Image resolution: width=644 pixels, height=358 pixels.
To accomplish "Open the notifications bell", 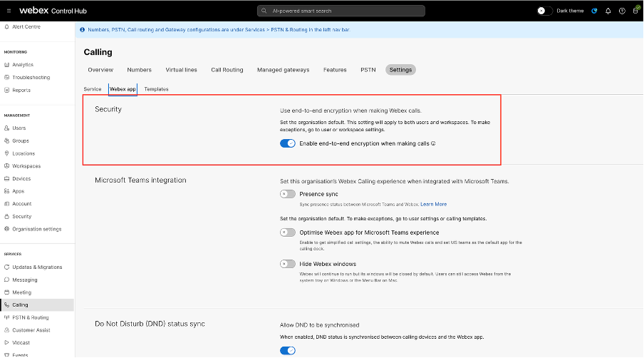I will (x=608, y=11).
